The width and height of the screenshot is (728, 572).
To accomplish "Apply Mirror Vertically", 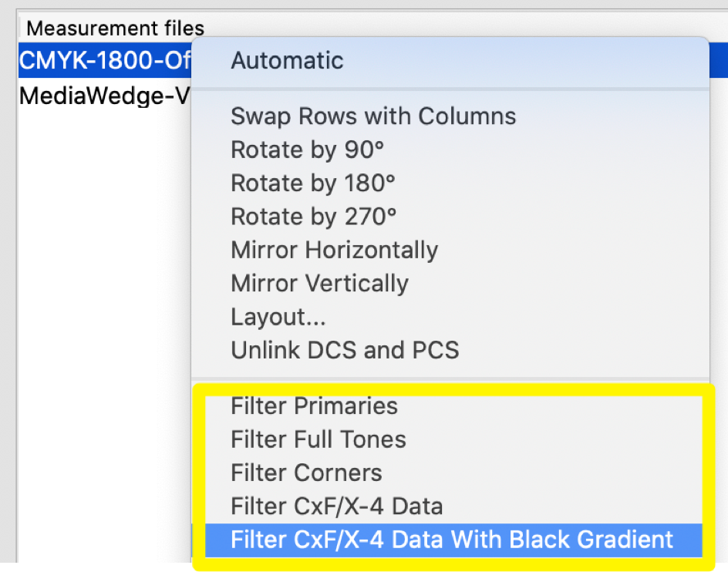I will [450, 283].
